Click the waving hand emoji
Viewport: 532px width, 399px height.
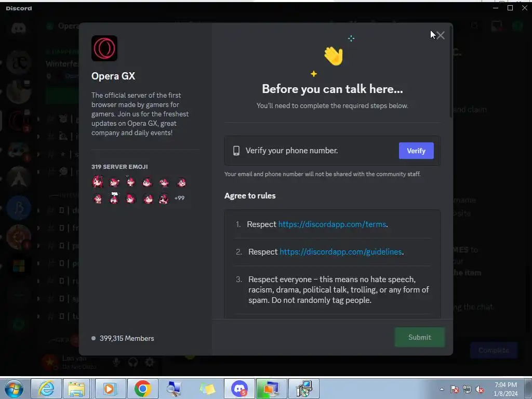click(333, 56)
